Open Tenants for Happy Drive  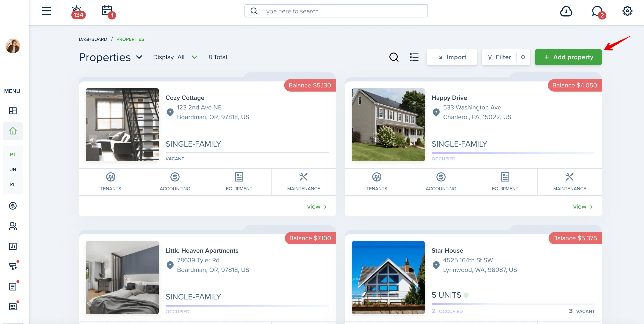pyautogui.click(x=377, y=182)
